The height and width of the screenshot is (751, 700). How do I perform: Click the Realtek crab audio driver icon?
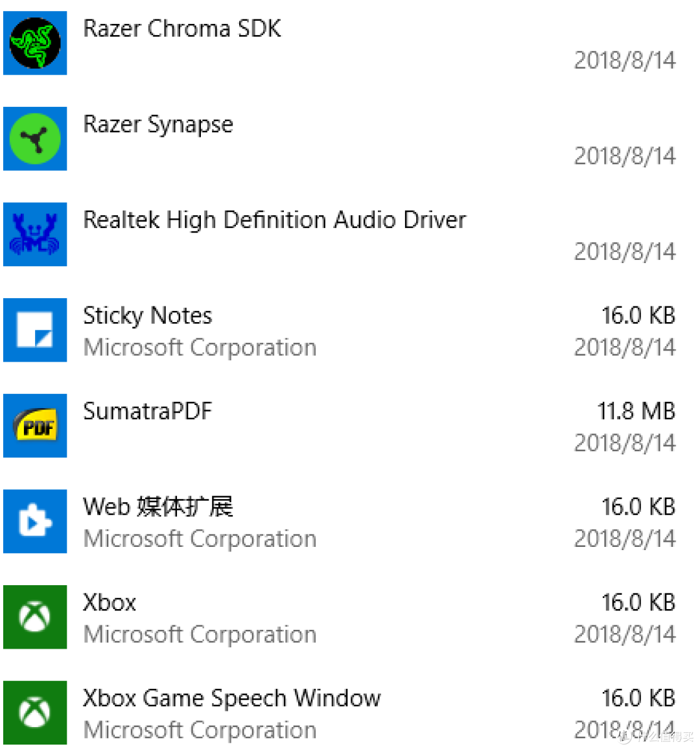pyautogui.click(x=35, y=234)
